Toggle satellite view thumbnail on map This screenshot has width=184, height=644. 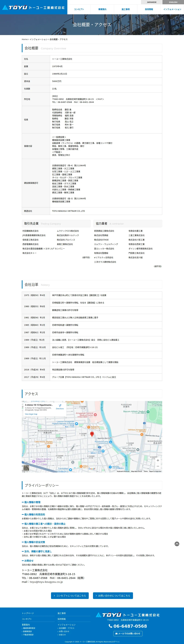point(26,468)
